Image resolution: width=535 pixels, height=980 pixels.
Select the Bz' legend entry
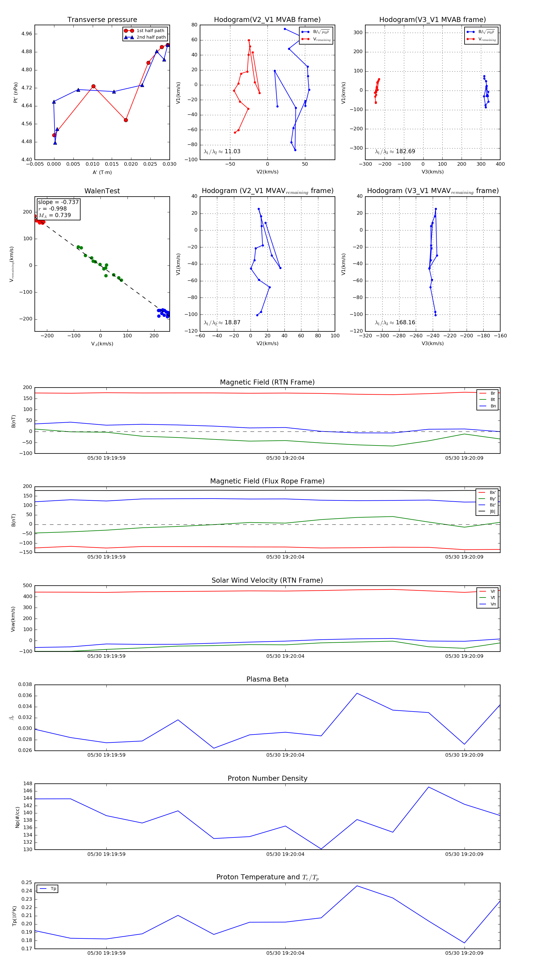[487, 505]
